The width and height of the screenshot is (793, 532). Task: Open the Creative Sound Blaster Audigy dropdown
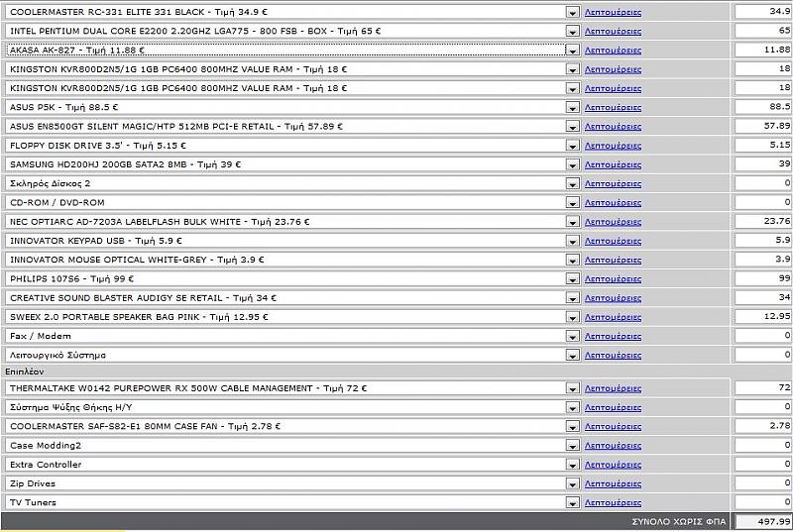(572, 298)
